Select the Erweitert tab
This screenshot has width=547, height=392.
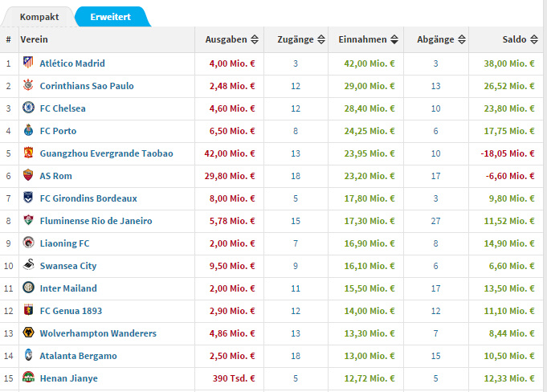click(x=111, y=17)
